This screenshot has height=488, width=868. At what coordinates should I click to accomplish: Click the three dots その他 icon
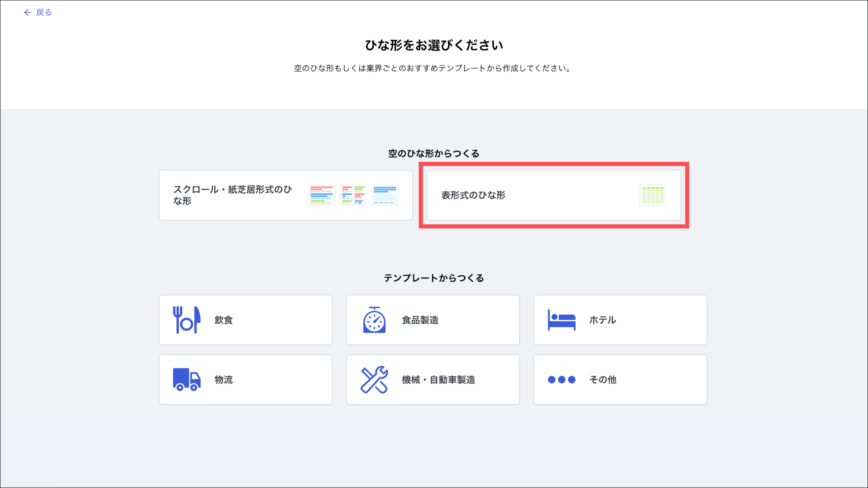562,380
